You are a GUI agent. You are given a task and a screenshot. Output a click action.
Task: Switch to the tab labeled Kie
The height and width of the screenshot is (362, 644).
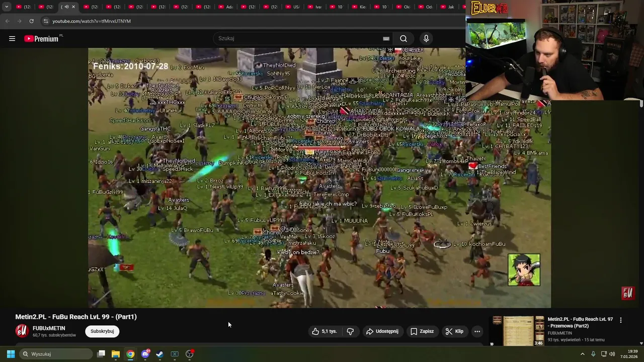point(358,7)
